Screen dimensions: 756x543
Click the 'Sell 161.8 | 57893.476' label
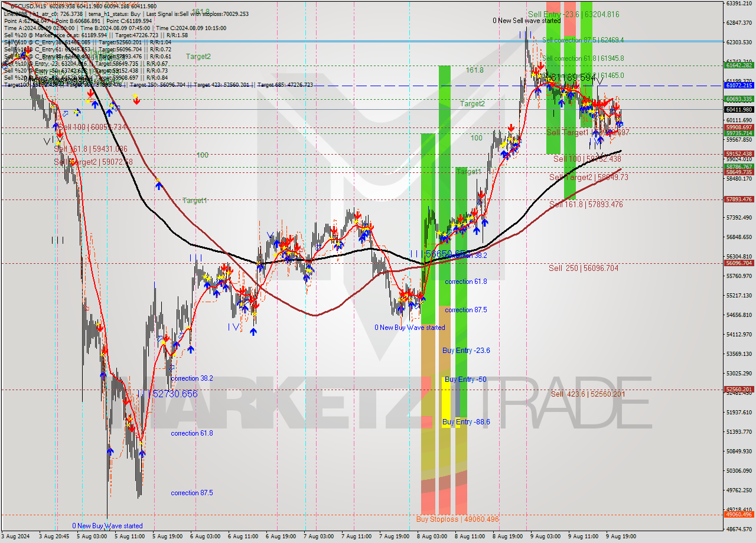(x=586, y=205)
